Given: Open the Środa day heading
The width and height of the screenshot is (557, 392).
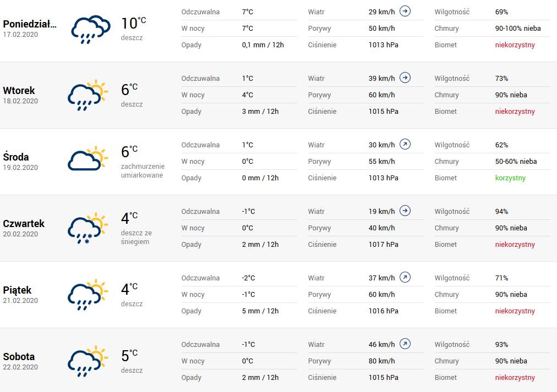Looking at the screenshot, I should [16, 157].
